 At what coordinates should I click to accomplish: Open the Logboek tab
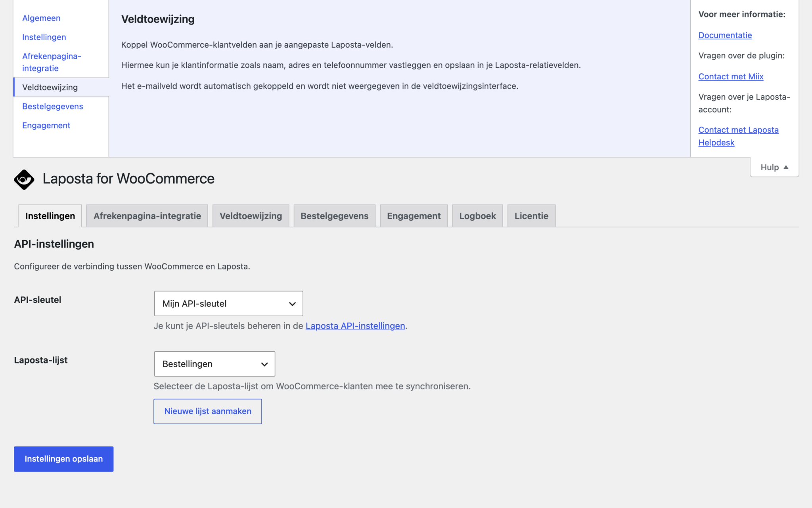point(477,216)
